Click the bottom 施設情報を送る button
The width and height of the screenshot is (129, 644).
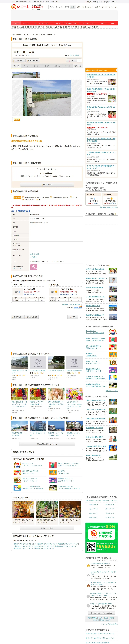32,317
